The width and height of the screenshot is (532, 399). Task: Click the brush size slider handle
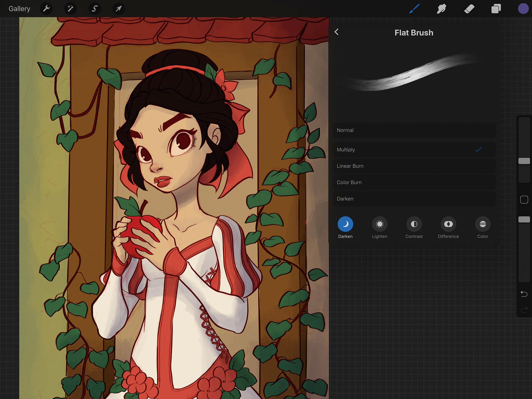524,161
